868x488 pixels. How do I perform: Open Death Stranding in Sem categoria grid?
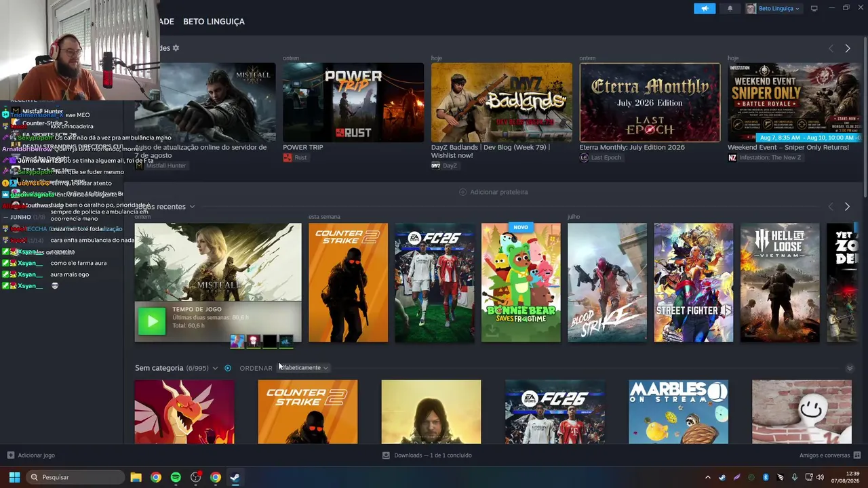431,412
